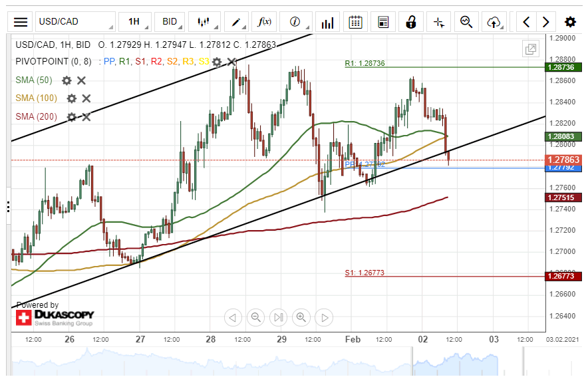Open the calendar icon
Viewport: 588px width, 379px height.
click(355, 22)
